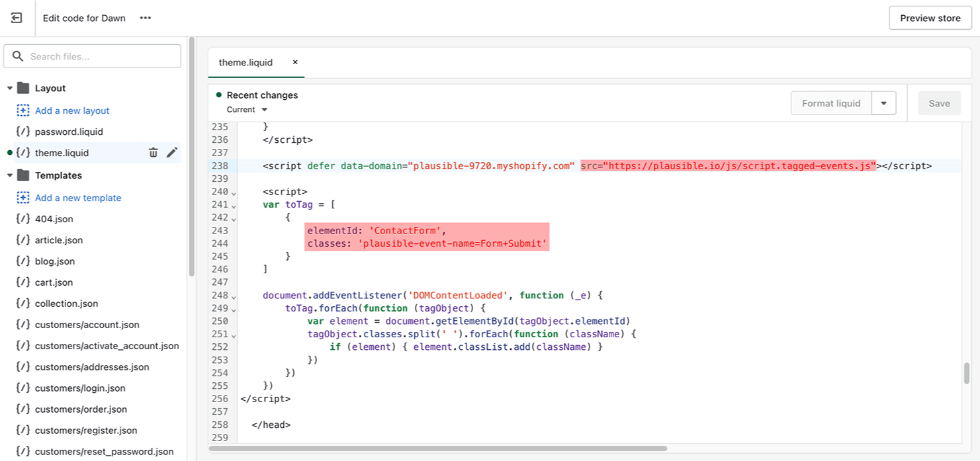980x461 pixels.
Task: Open blog.json template file
Action: click(x=55, y=261)
